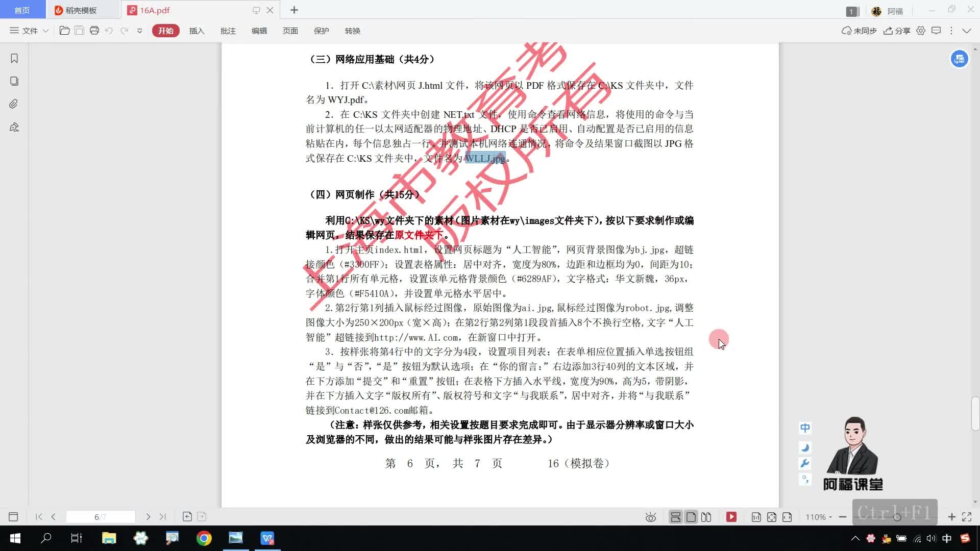Open the page thumbnails panel icon
980x551 pixels.
click(x=14, y=81)
